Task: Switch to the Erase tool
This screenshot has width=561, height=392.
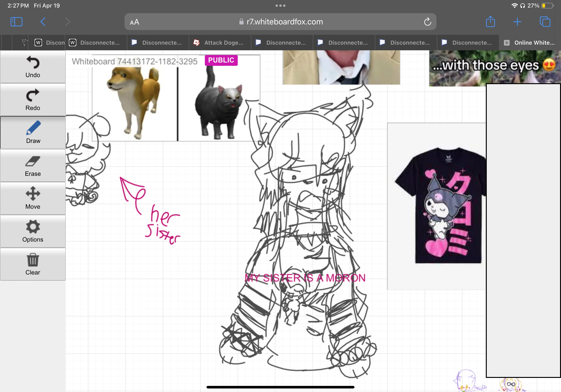Action: [33, 165]
